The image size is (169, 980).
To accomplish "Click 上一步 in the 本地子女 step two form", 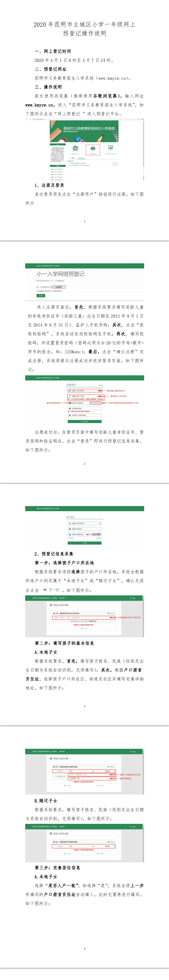I will click(68, 786).
